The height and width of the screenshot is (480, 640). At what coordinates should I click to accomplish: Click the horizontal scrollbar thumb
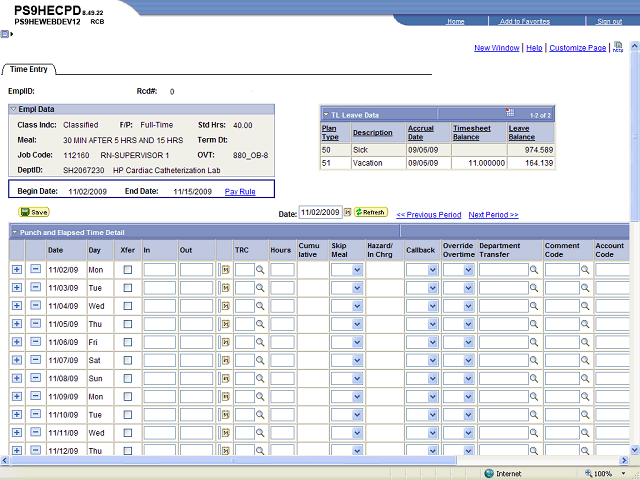click(x=233, y=460)
